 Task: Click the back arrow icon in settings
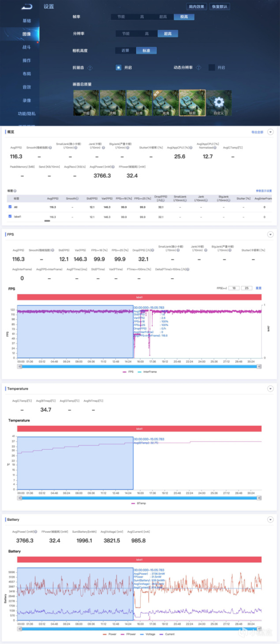point(27,7)
